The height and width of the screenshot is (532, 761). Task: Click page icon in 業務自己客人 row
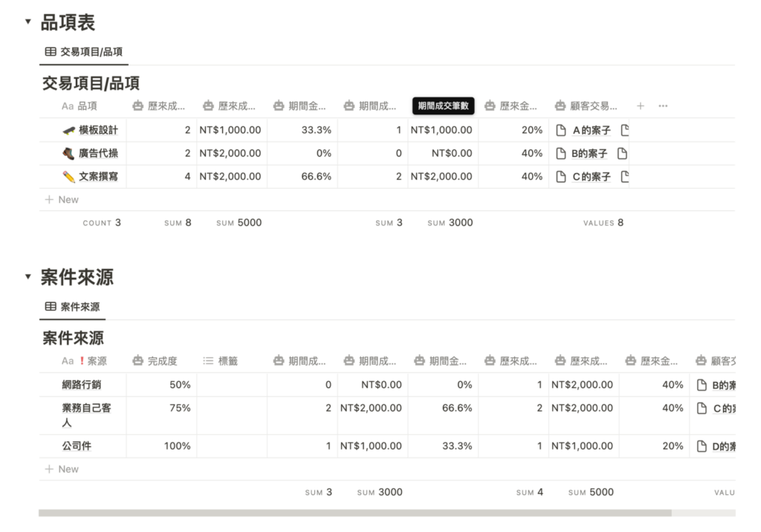(702, 408)
